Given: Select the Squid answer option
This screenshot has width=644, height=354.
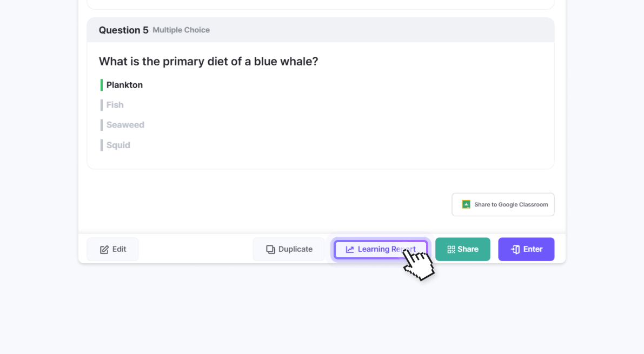Looking at the screenshot, I should (x=118, y=145).
